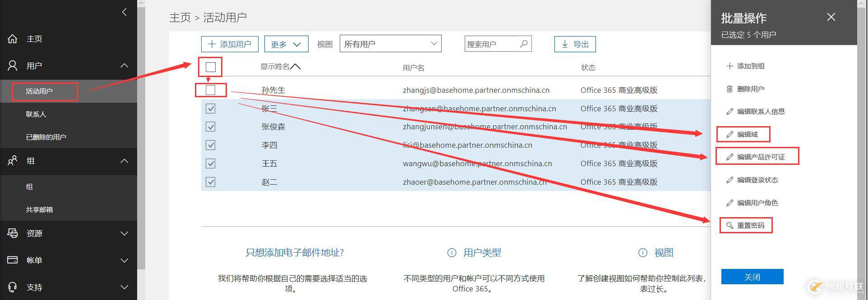Check the box for 孙先生
Image resolution: width=868 pixels, height=300 pixels.
[x=211, y=90]
